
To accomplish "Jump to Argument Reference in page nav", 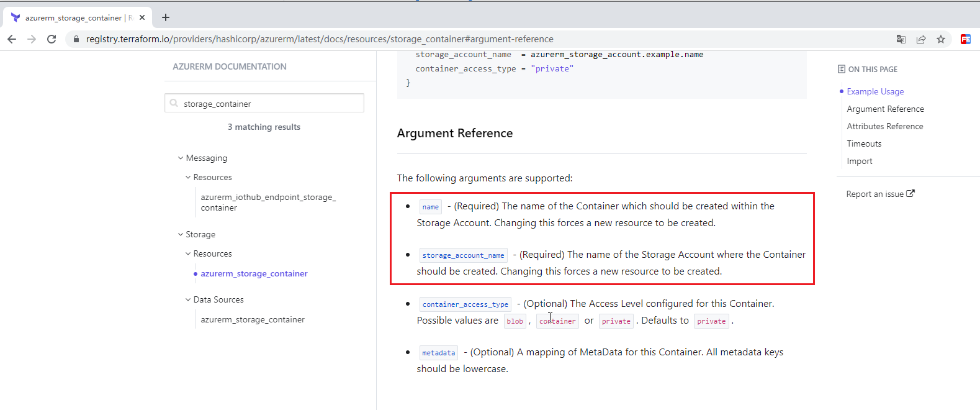I will point(885,109).
